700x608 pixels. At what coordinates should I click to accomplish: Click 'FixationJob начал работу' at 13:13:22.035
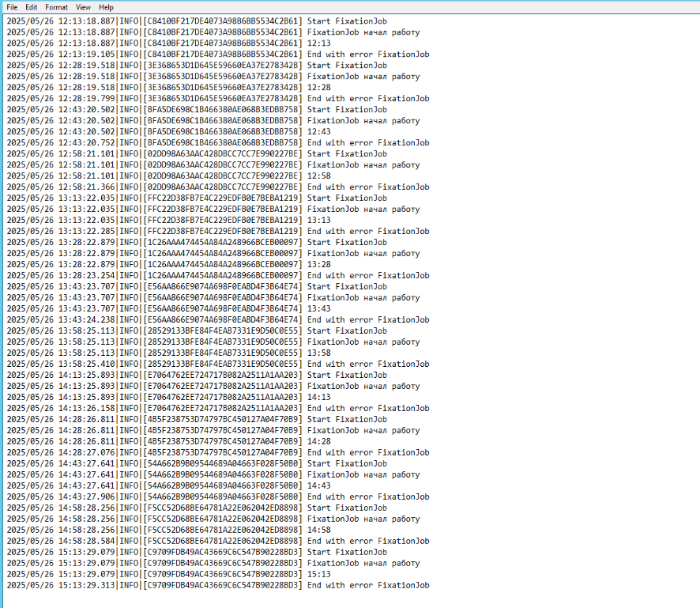pyautogui.click(x=363, y=209)
